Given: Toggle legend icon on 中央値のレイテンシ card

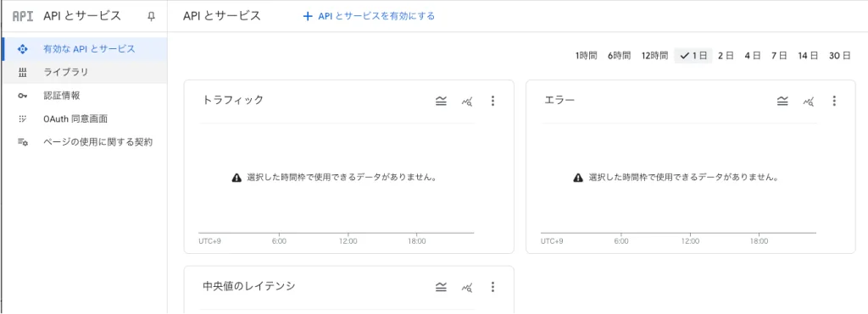Looking at the screenshot, I should [x=441, y=287].
